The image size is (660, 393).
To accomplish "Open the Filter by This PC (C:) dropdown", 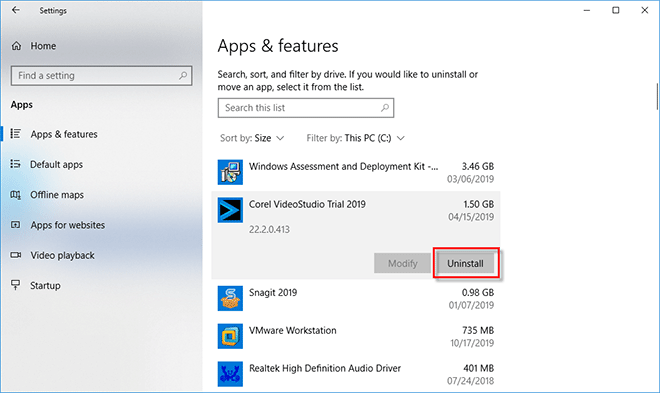I will [355, 138].
